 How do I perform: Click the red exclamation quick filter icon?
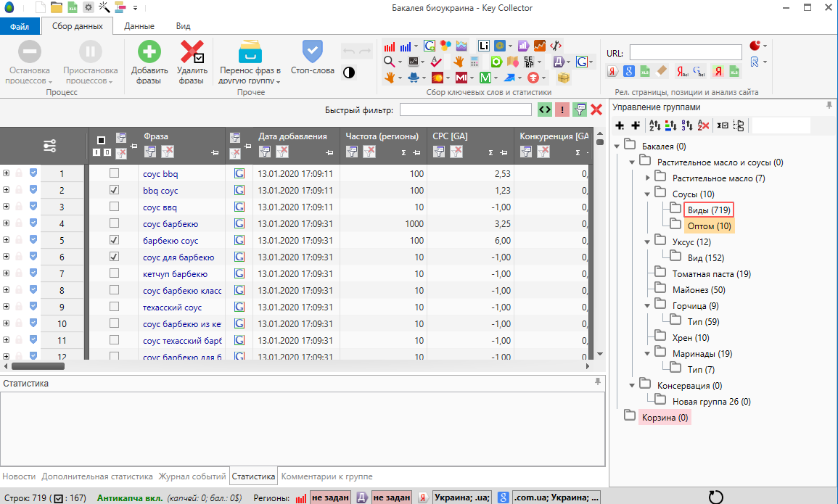coord(562,110)
